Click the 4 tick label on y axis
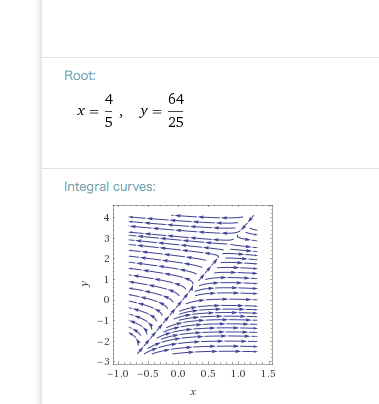This screenshot has width=379, height=404. (107, 218)
